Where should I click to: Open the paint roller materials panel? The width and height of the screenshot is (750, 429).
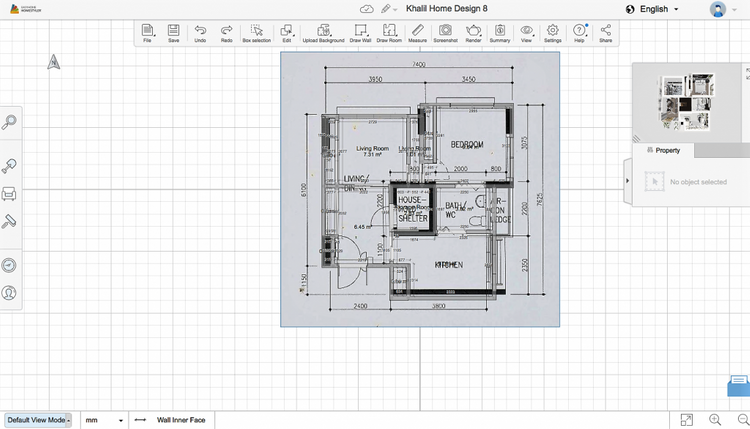click(9, 221)
